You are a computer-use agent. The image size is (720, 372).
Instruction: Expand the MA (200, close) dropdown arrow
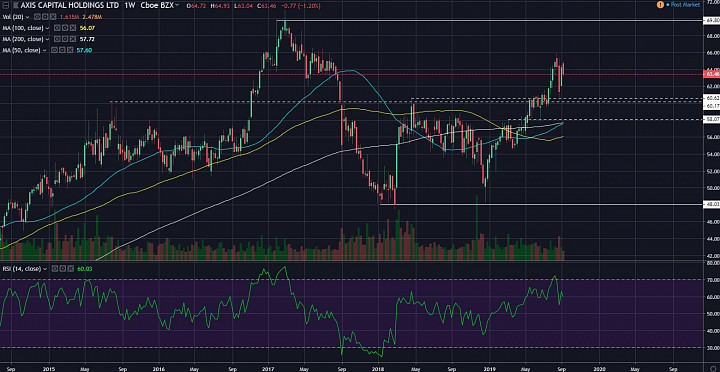click(x=47, y=39)
